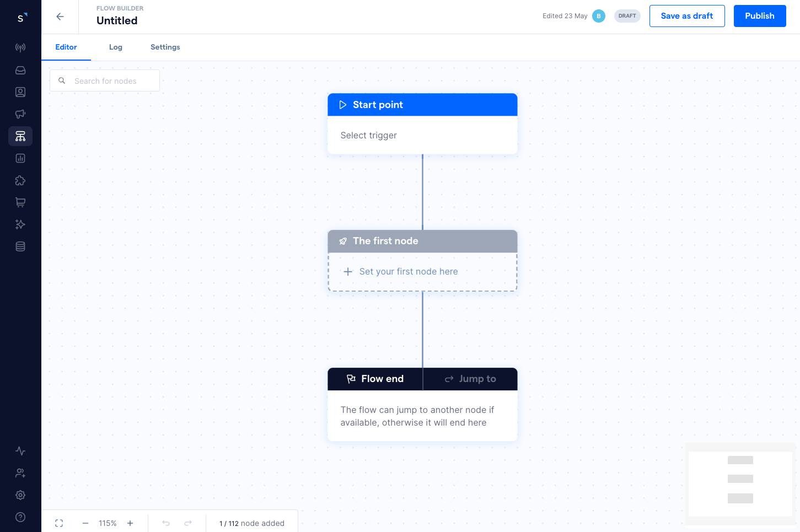Switch the end node to Jump to

pyautogui.click(x=470, y=379)
